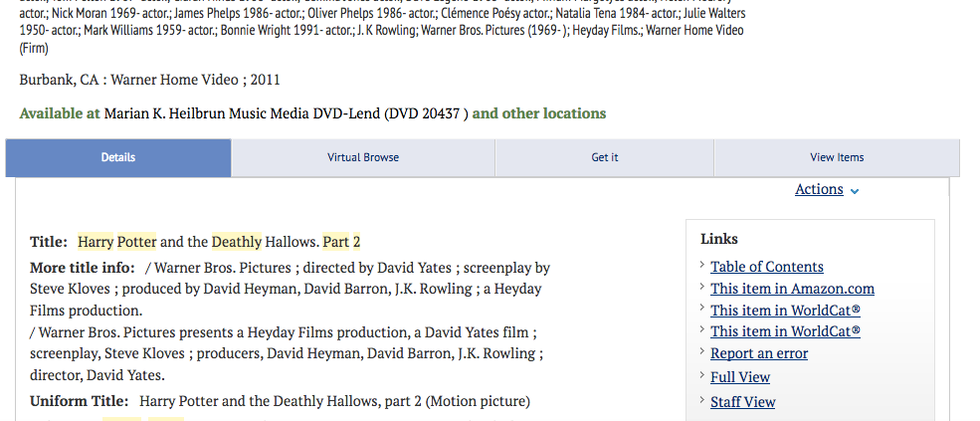This screenshot has height=421, width=980.
Task: Open the Get it tab
Action: (x=604, y=157)
